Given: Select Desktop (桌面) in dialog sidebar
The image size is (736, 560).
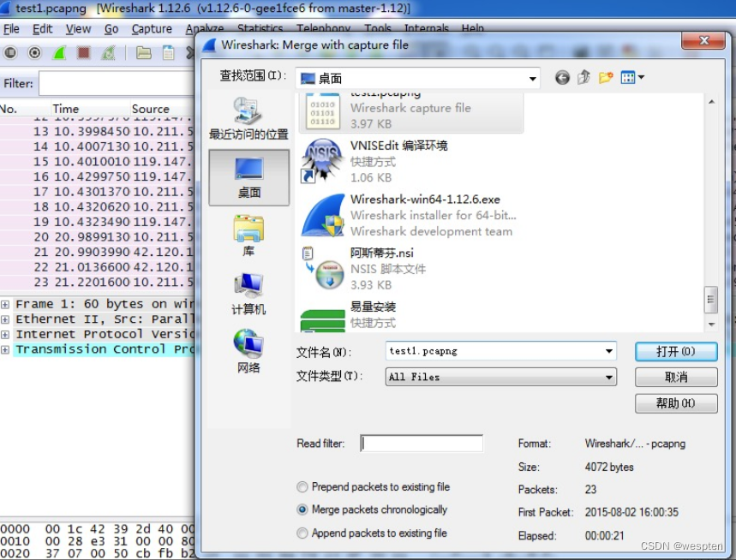Looking at the screenshot, I should [248, 178].
